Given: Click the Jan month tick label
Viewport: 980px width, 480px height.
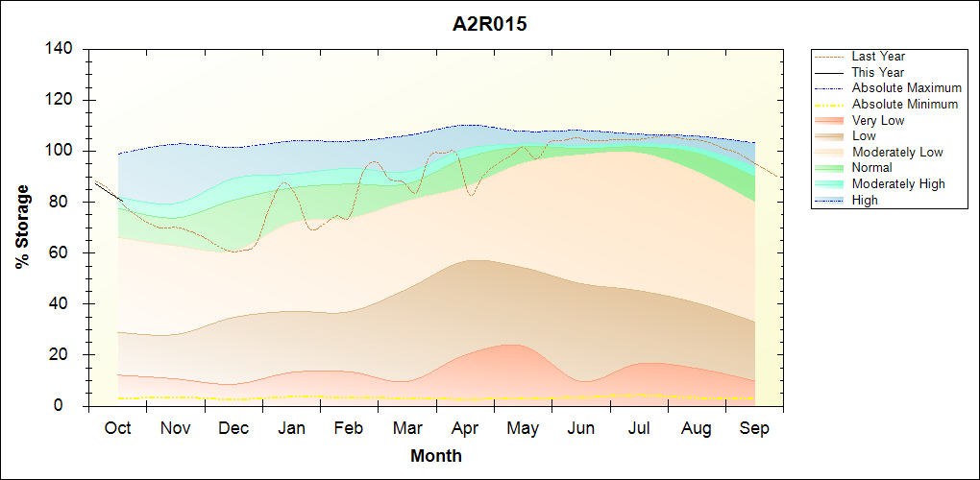Looking at the screenshot, I should point(291,428).
